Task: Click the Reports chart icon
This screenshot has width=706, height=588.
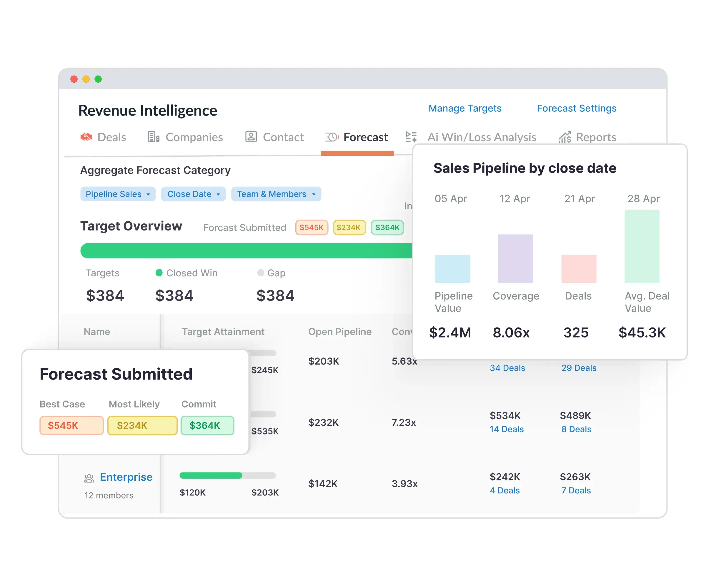Action: pyautogui.click(x=565, y=137)
